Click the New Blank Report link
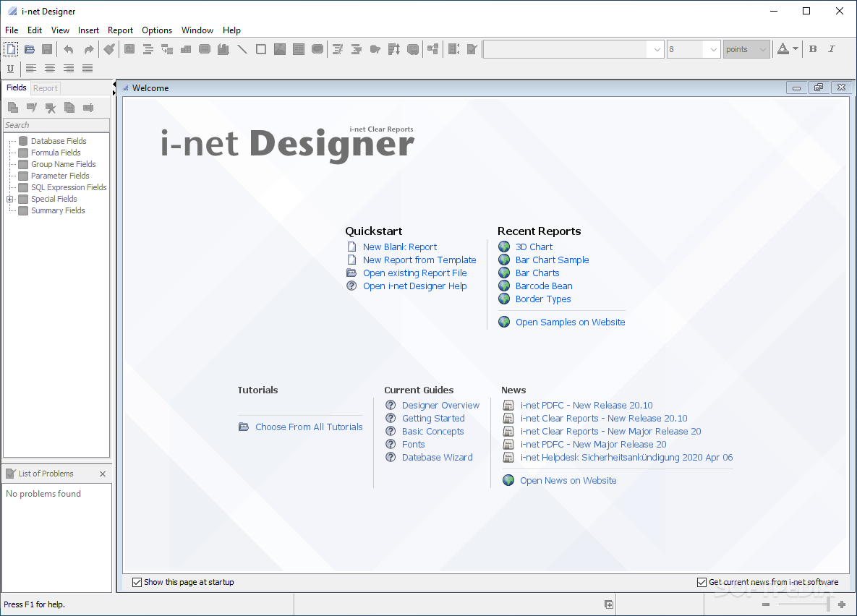857x616 pixels. point(399,247)
